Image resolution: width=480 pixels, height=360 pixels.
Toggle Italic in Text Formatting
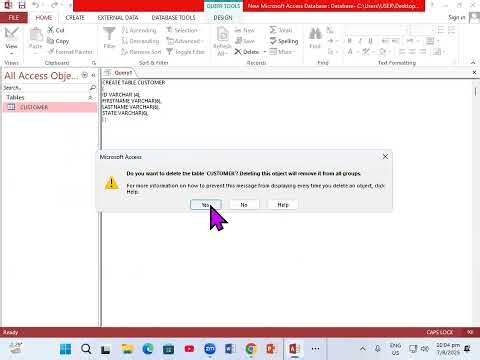point(360,41)
